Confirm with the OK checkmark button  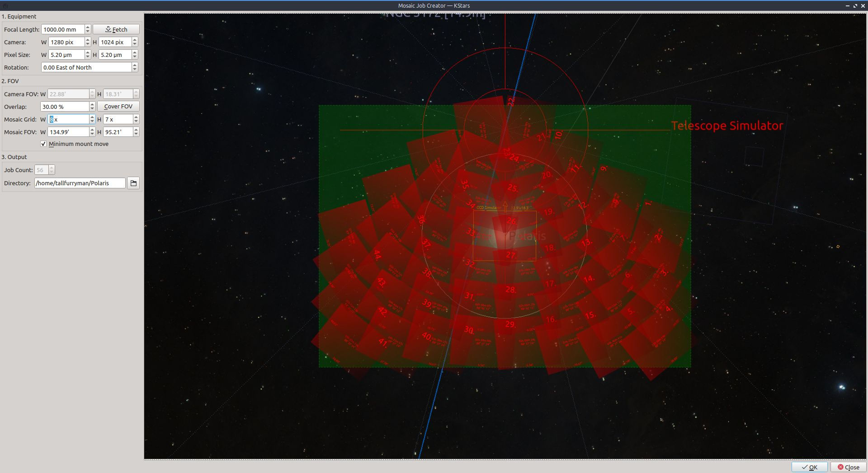pyautogui.click(x=809, y=467)
